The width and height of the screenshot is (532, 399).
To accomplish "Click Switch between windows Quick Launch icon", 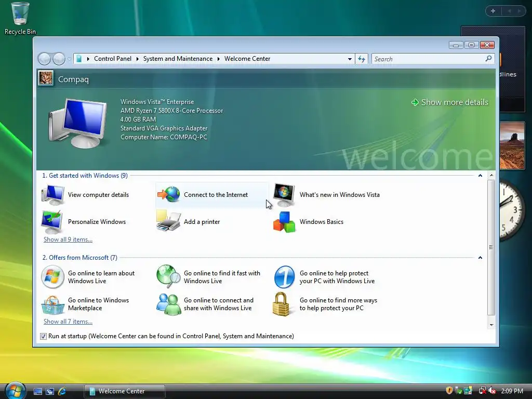I will [x=50, y=391].
